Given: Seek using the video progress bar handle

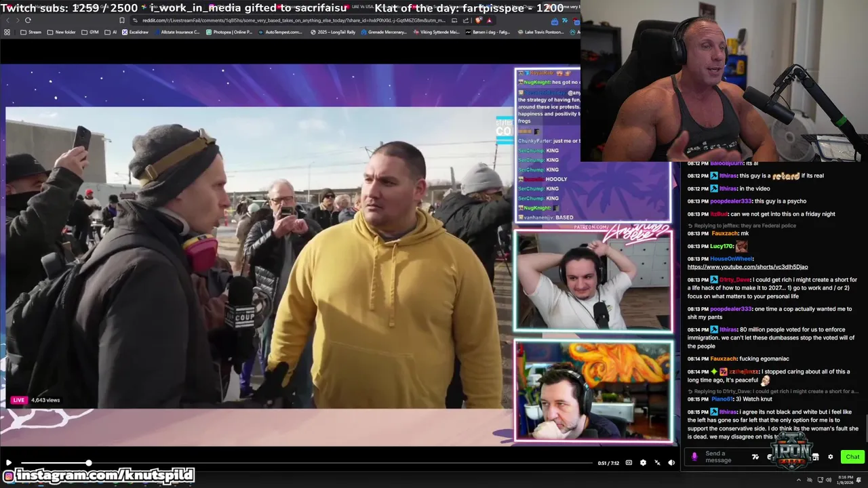Looking at the screenshot, I should click(88, 463).
